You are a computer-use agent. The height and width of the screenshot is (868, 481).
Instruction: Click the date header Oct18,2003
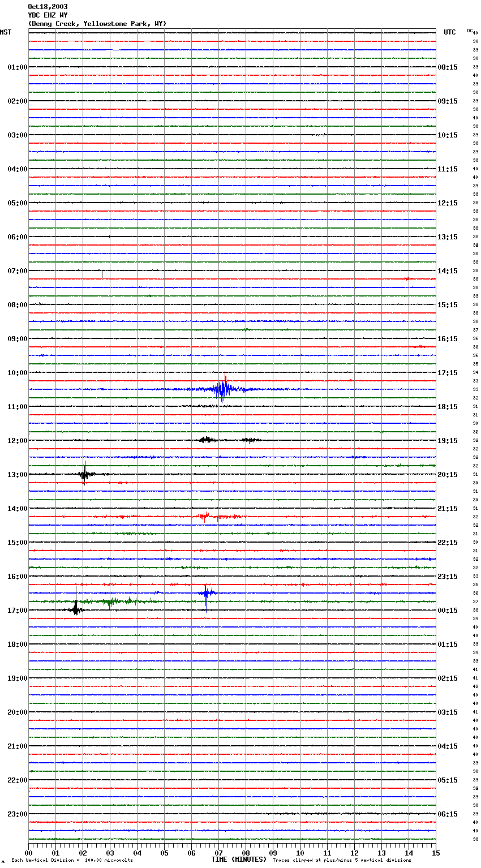(x=48, y=7)
